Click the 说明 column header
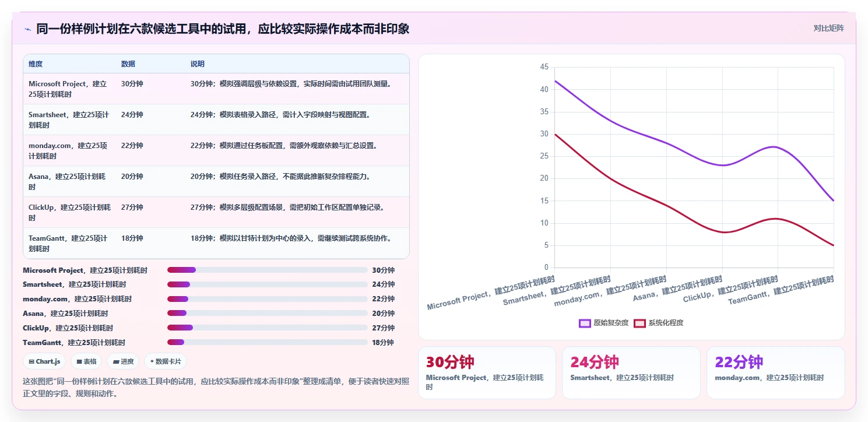The height and width of the screenshot is (422, 868). (198, 64)
